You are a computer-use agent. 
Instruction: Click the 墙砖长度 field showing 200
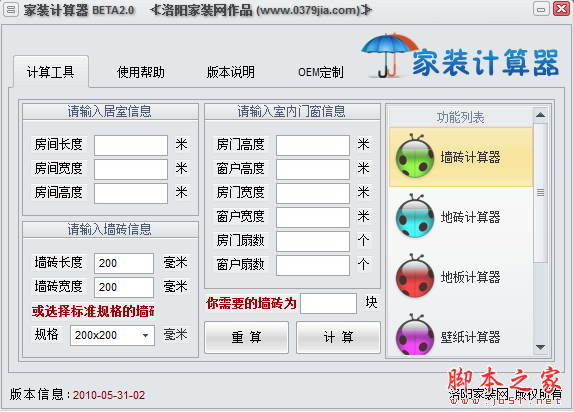click(124, 263)
